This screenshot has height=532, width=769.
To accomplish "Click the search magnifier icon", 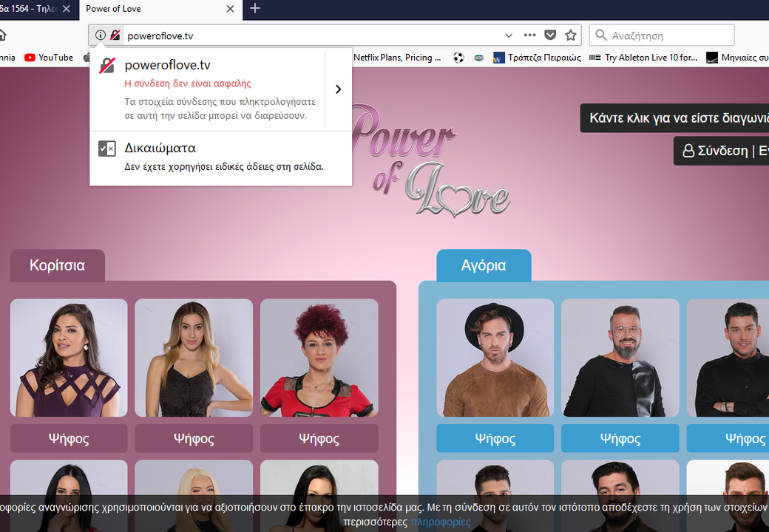I will 600,35.
